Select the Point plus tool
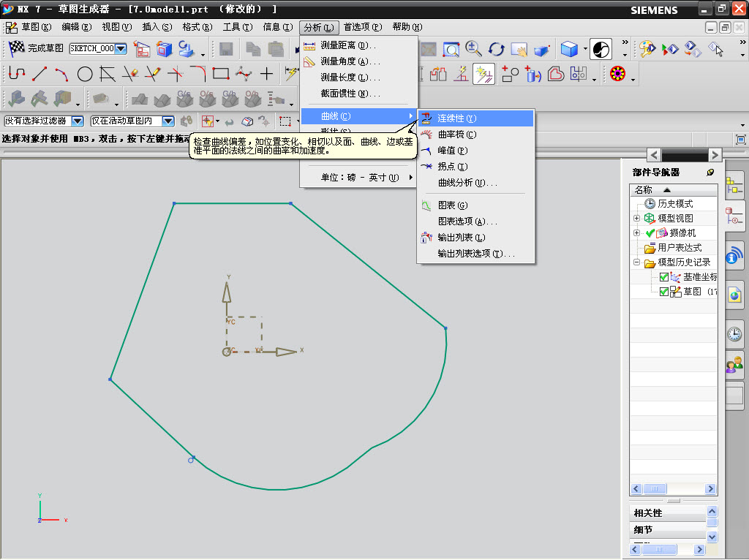 (266, 74)
